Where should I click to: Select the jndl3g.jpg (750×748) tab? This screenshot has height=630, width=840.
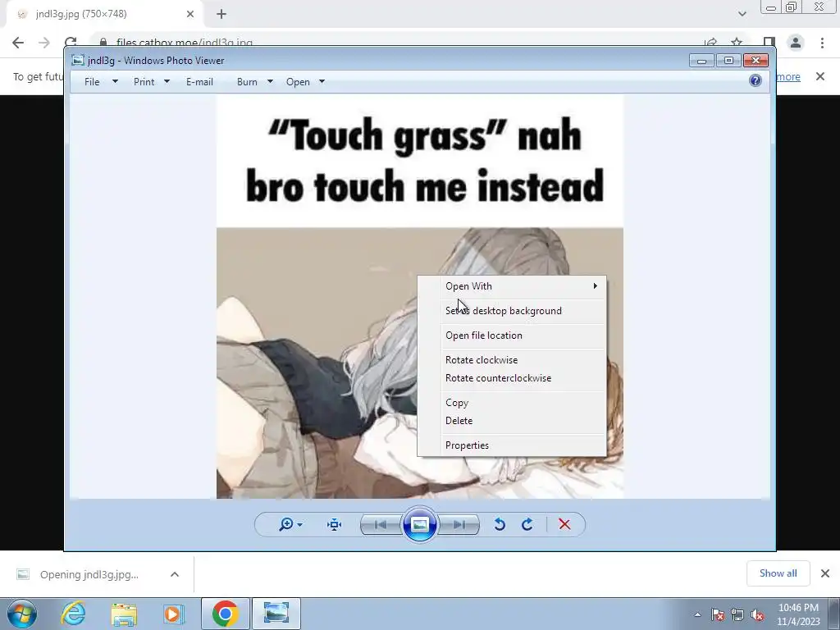pos(105,15)
